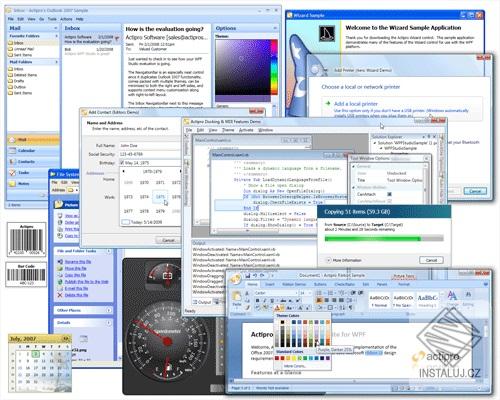Collapse the Favorite Folders section

click(56, 36)
